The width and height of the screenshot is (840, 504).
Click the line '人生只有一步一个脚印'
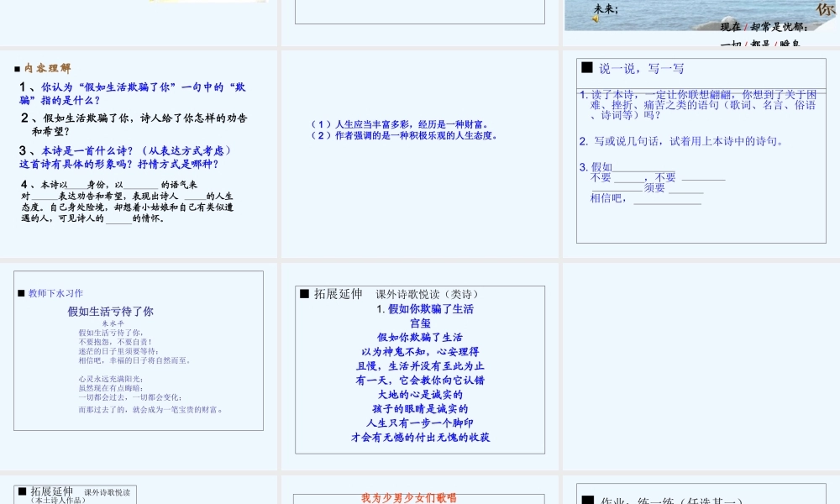[420, 423]
